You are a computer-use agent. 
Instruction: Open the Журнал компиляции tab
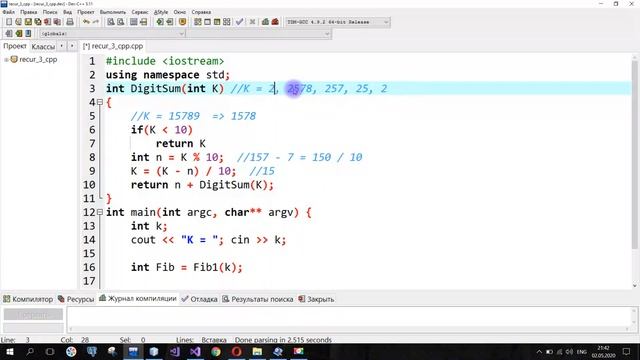tap(138, 299)
